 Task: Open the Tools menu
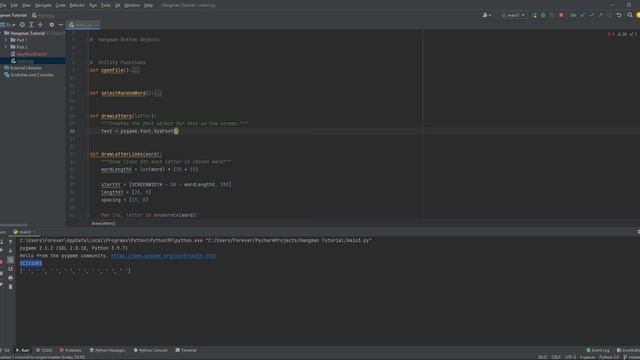(x=106, y=5)
